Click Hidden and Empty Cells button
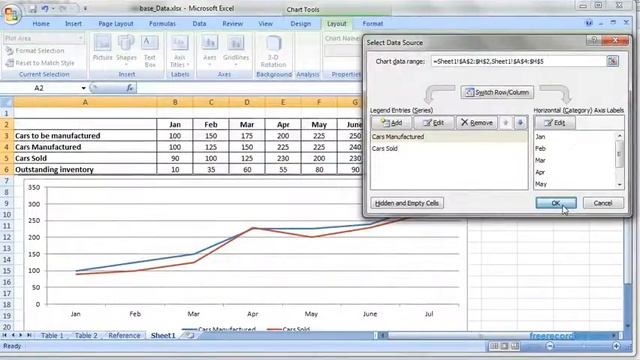The height and width of the screenshot is (360, 640). 407,203
